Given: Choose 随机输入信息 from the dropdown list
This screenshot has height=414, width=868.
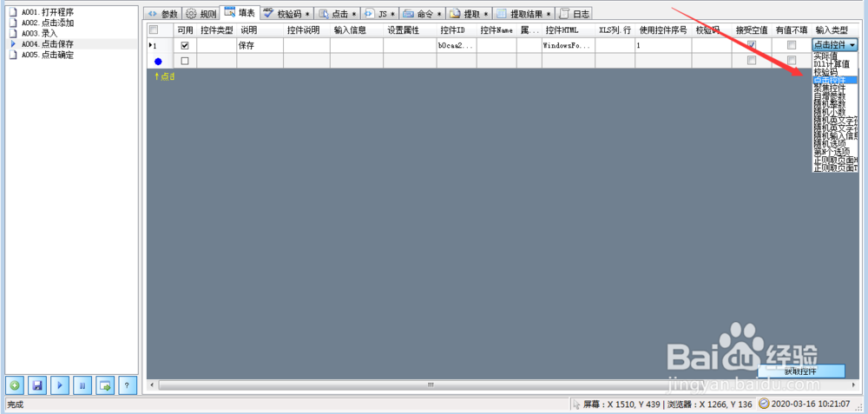Looking at the screenshot, I should tap(835, 135).
